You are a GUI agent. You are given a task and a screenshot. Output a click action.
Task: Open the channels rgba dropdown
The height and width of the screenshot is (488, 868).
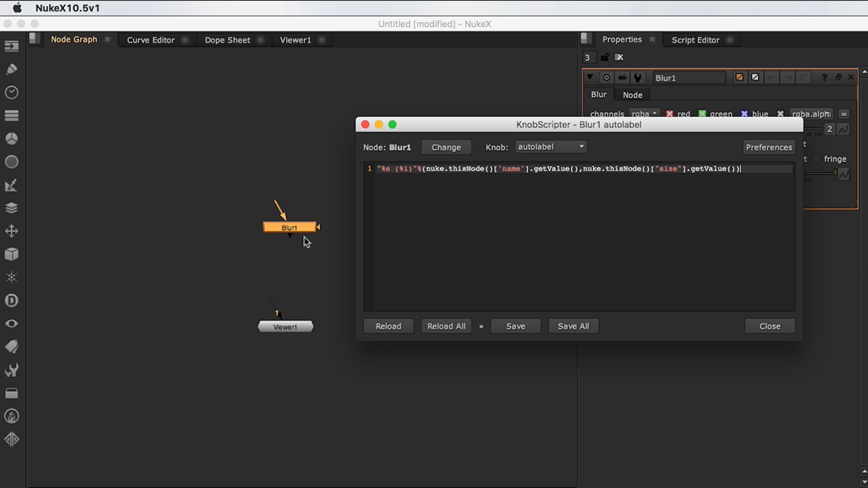click(644, 114)
